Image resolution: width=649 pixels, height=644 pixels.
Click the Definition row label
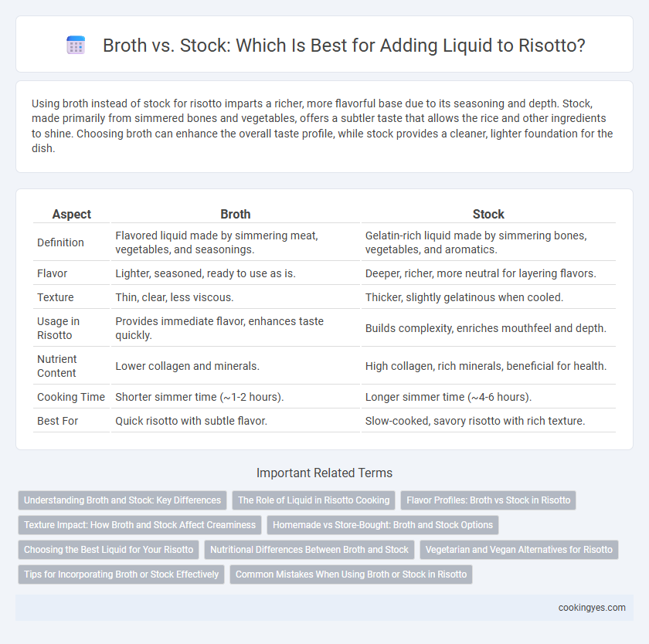point(60,242)
